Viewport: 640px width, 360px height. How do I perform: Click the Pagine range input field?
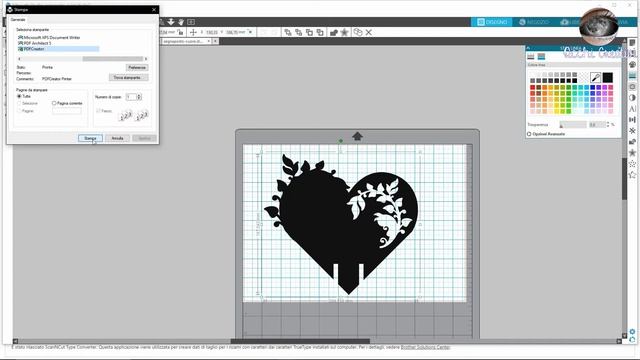click(67, 111)
